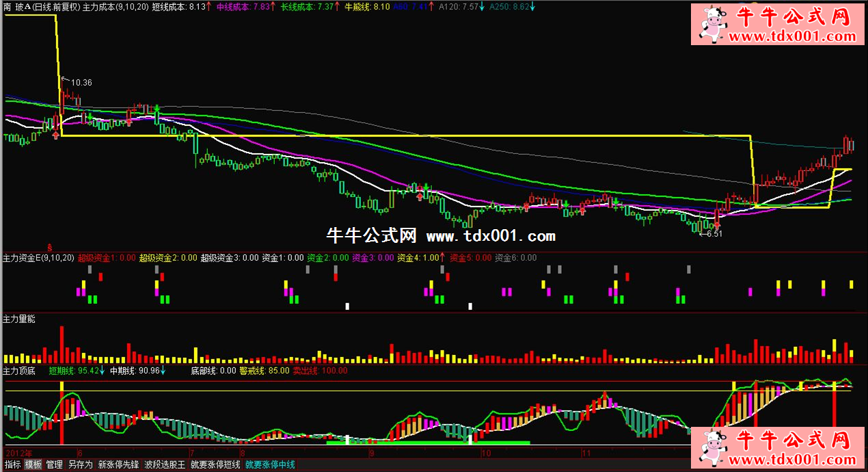Click the 超级资金1: 0.00 value

click(x=106, y=258)
